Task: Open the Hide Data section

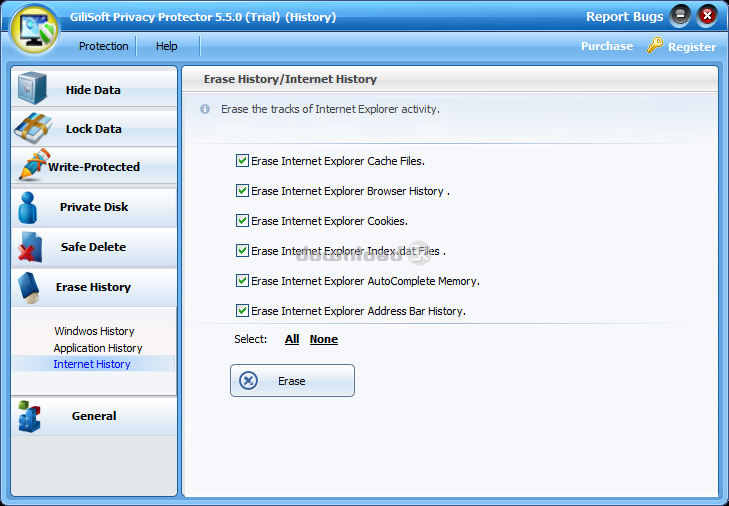Action: click(x=94, y=87)
